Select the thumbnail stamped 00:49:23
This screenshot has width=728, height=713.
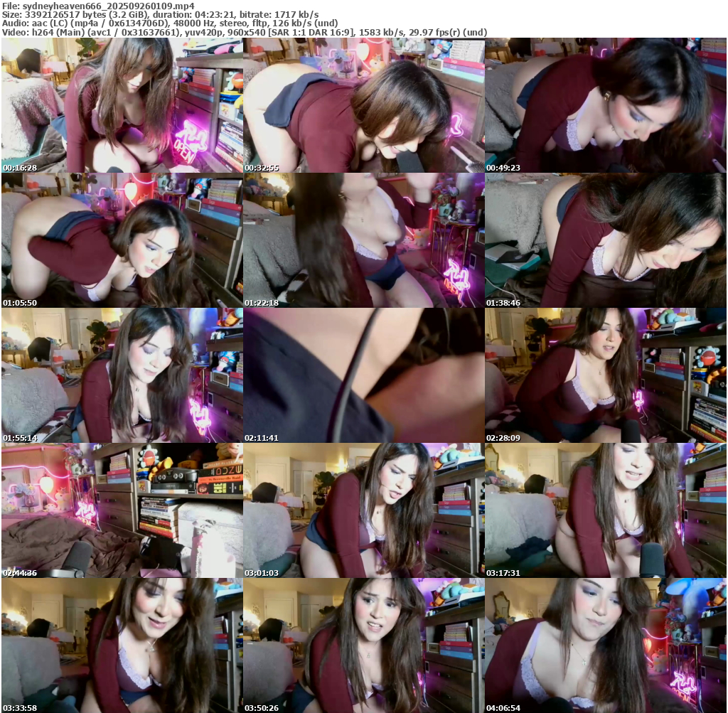[x=606, y=105]
